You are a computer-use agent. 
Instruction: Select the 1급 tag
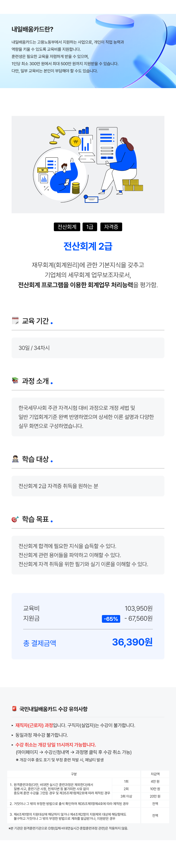pos(90,227)
